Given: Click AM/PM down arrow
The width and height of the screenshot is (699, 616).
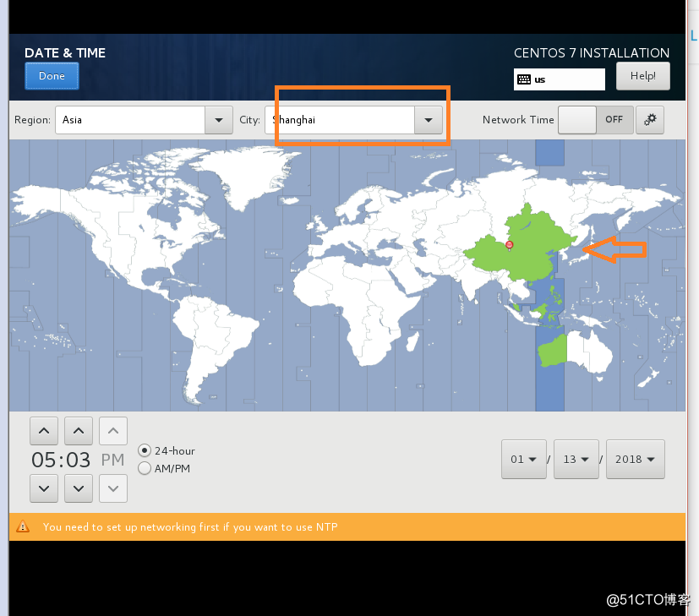Looking at the screenshot, I should point(113,488).
